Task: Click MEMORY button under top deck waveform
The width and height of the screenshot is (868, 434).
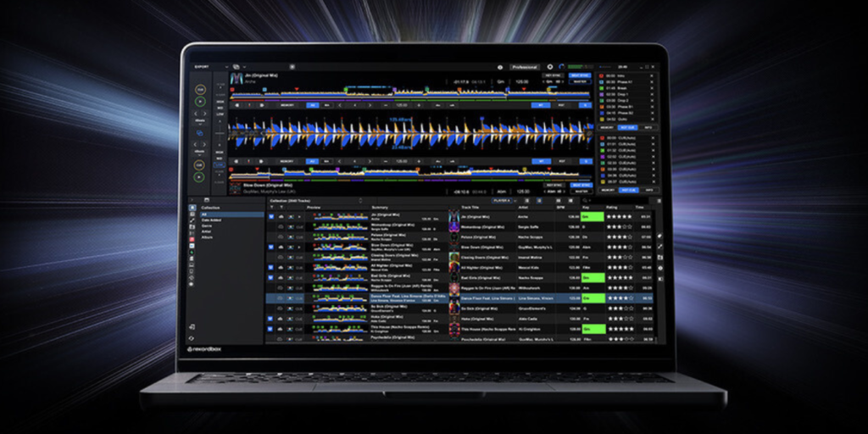Action: click(x=287, y=105)
